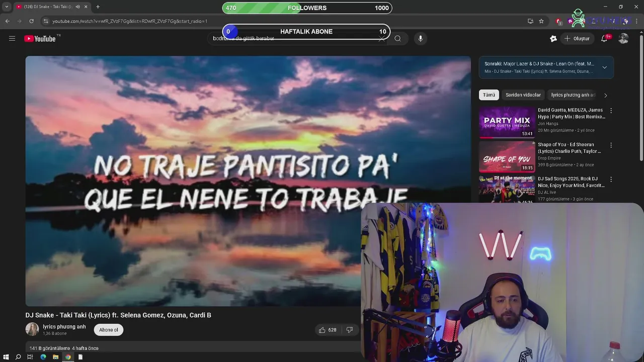Click the video title DJ Snake - Taki Taki
The height and width of the screenshot is (362, 644).
[x=118, y=315]
